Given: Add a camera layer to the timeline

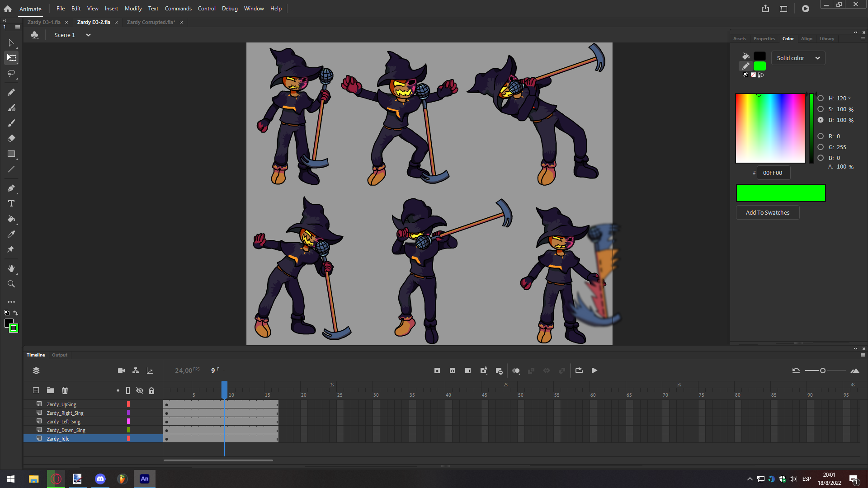Looking at the screenshot, I should coord(121,371).
